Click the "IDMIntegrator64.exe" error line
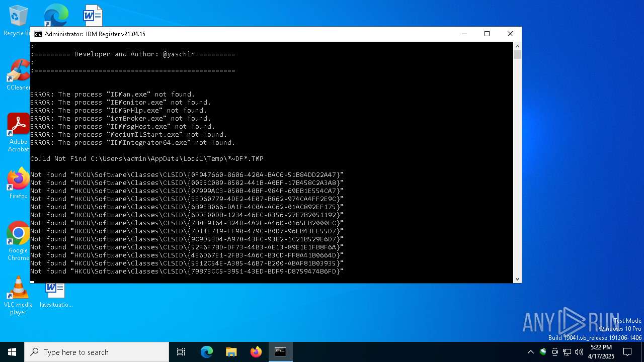Image resolution: width=644 pixels, height=362 pixels. [x=133, y=143]
